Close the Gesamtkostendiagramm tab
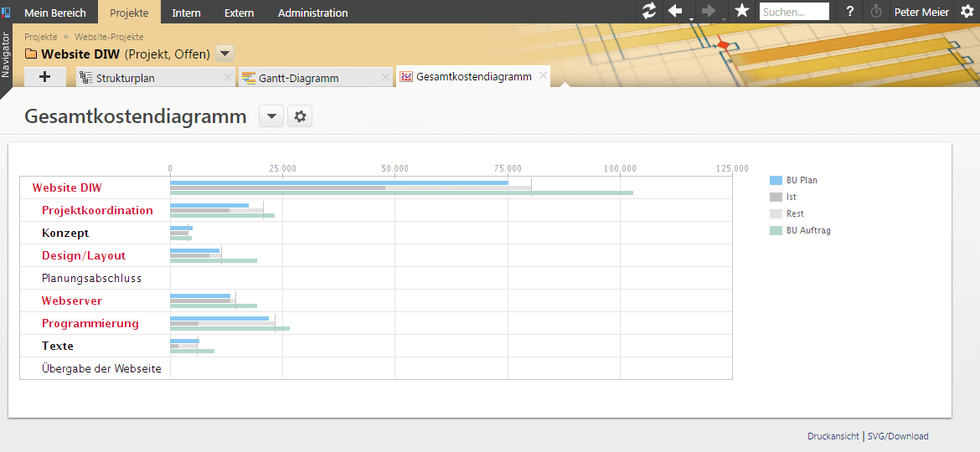 click(543, 76)
